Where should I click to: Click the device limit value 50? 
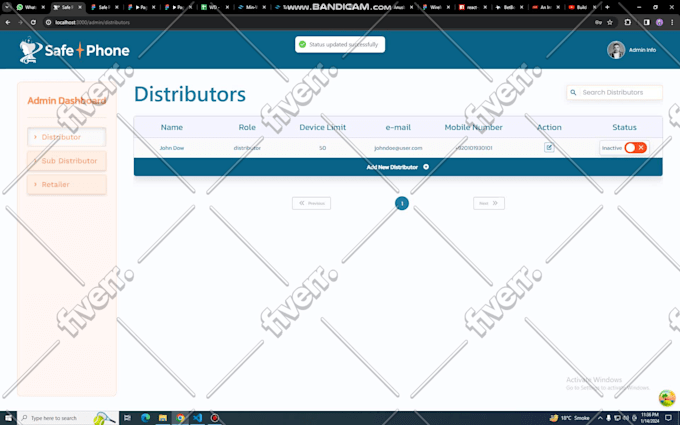(x=323, y=148)
